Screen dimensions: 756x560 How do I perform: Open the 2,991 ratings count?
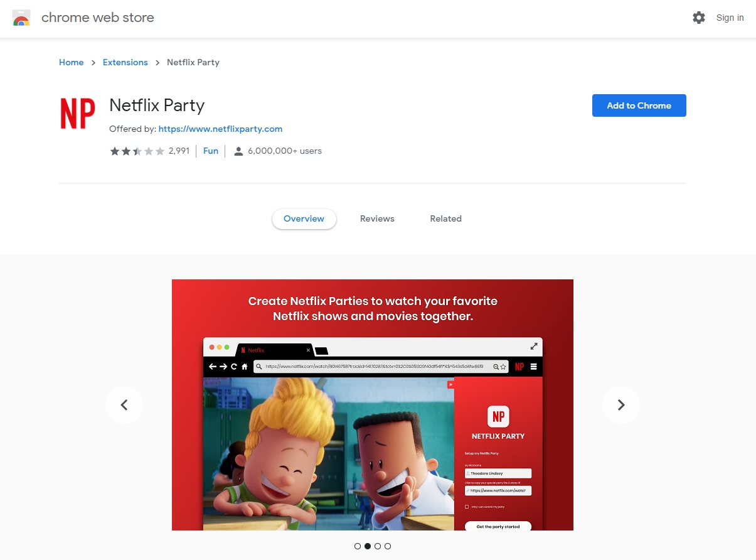pyautogui.click(x=179, y=151)
